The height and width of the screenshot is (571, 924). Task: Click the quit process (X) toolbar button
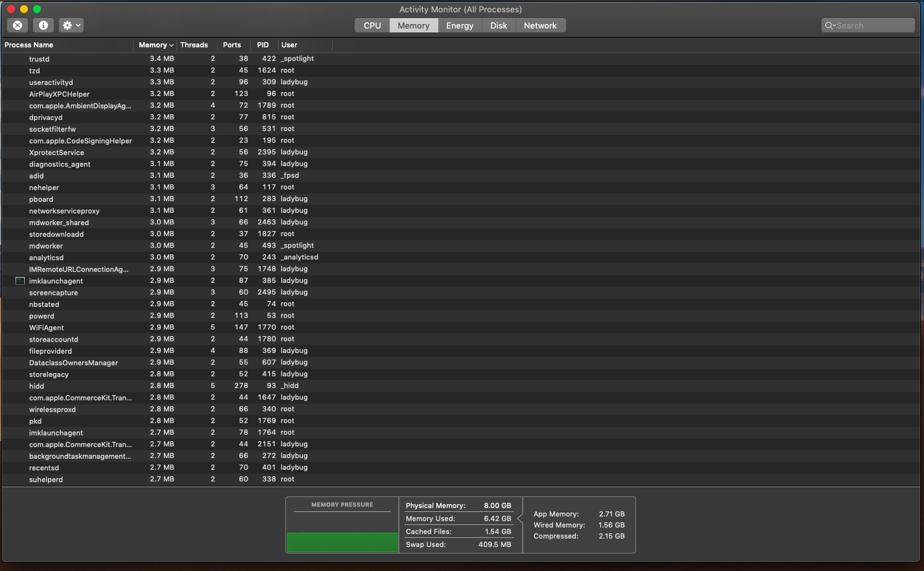[18, 25]
